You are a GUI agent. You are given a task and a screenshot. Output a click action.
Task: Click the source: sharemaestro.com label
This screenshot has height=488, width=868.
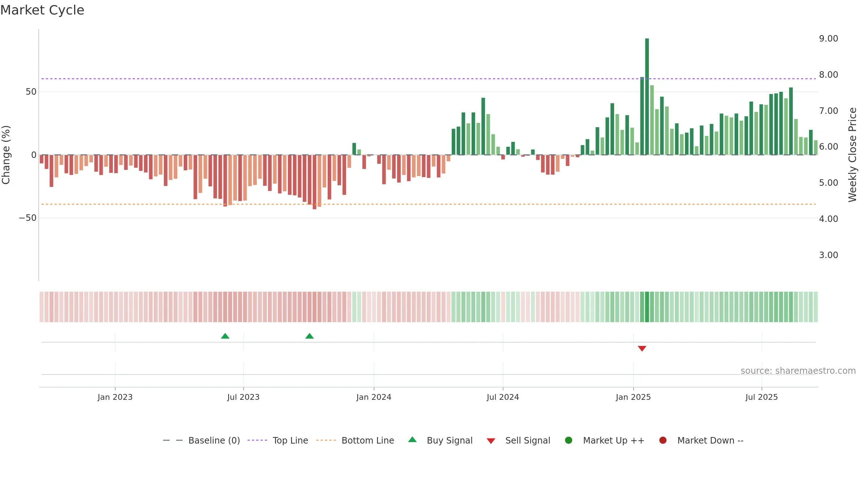click(798, 371)
